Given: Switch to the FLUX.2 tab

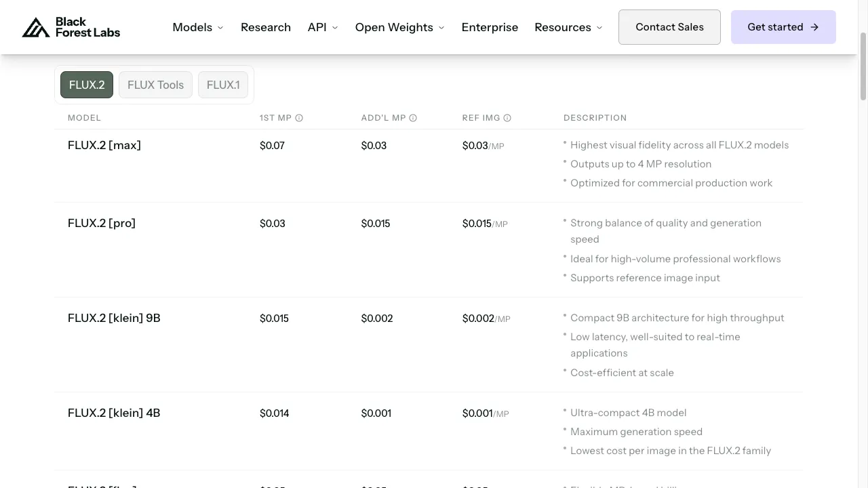Looking at the screenshot, I should [87, 85].
